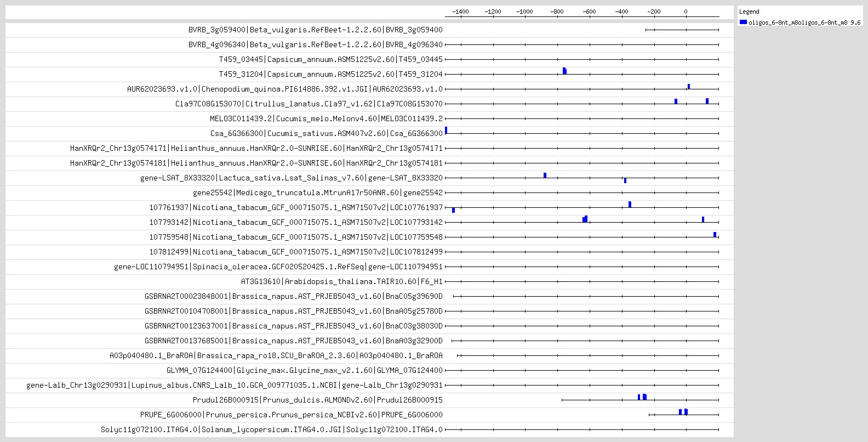Viewport: 868px width, 442px height.
Task: Click the -600 axis tick label
Action: click(589, 12)
